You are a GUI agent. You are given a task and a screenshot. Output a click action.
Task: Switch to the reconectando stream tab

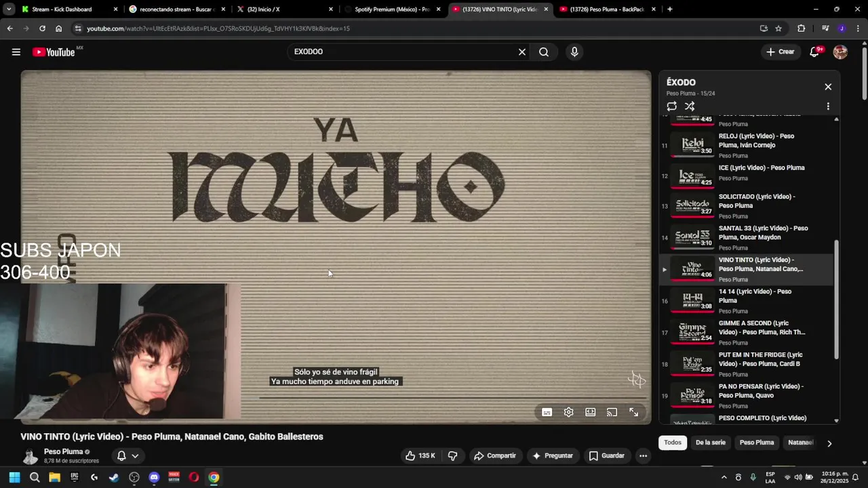176,9
